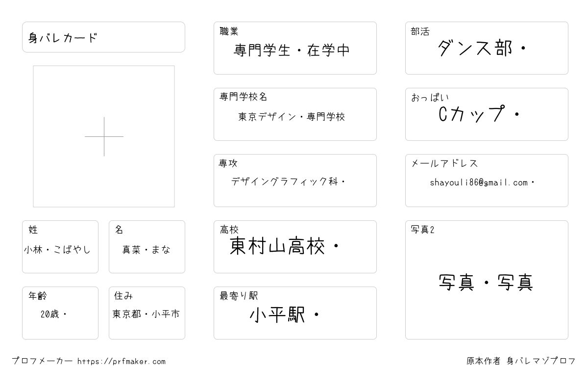Click the empty profile photo frame
This screenshot has height=368, width=588.
(x=104, y=136)
